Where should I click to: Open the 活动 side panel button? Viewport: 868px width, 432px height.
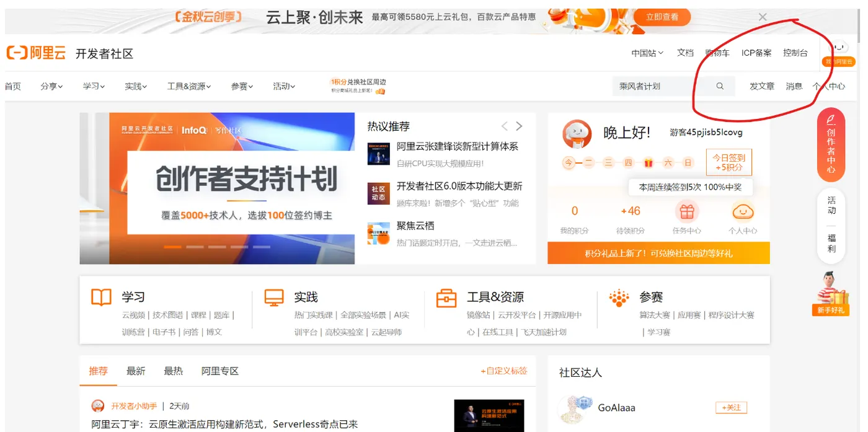[831, 206]
